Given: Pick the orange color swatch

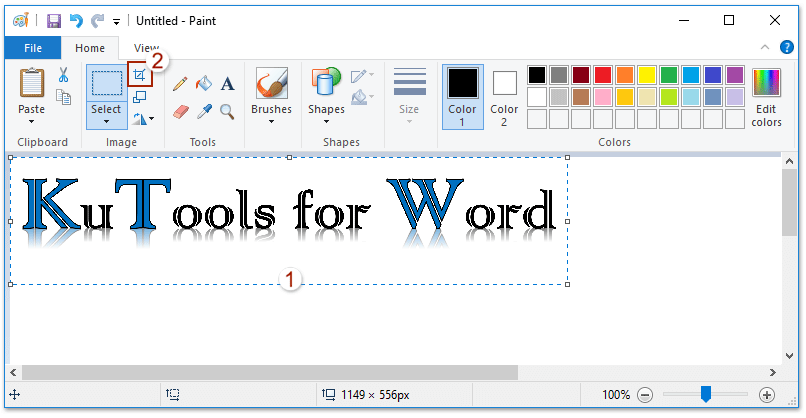Looking at the screenshot, I should [x=625, y=75].
